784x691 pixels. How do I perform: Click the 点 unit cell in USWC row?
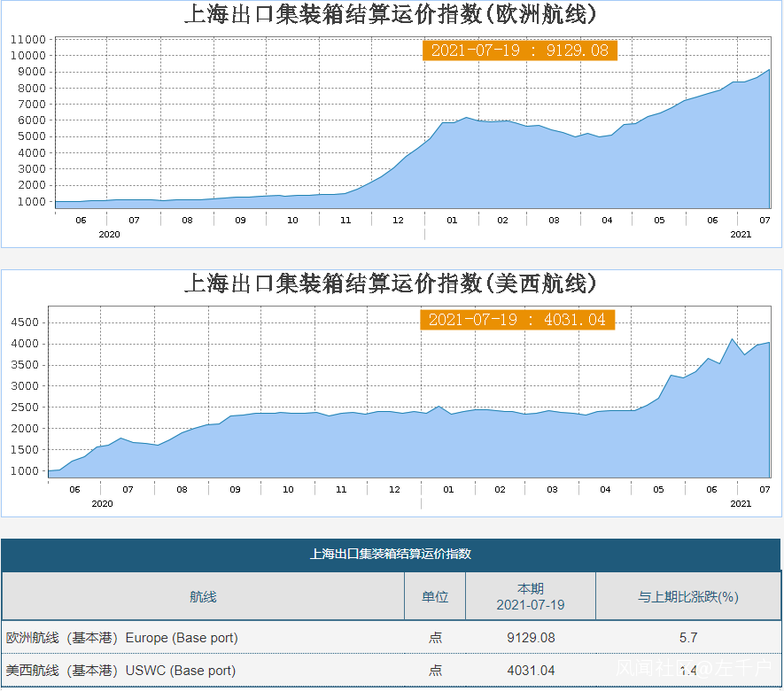click(435, 670)
